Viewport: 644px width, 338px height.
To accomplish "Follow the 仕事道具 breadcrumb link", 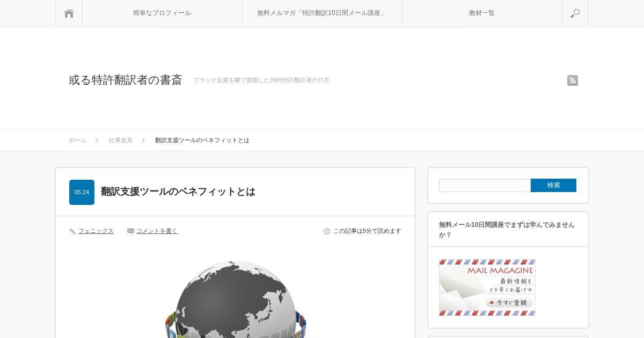I will [121, 140].
